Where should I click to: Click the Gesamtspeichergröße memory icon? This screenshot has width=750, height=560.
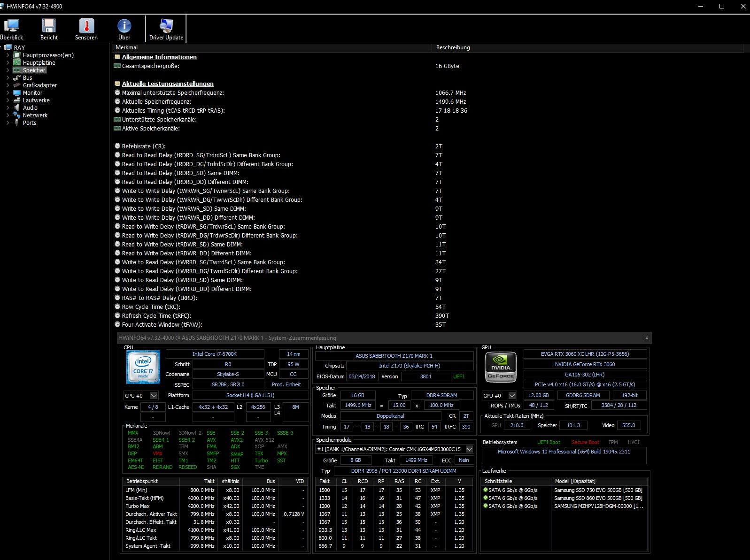(x=117, y=66)
